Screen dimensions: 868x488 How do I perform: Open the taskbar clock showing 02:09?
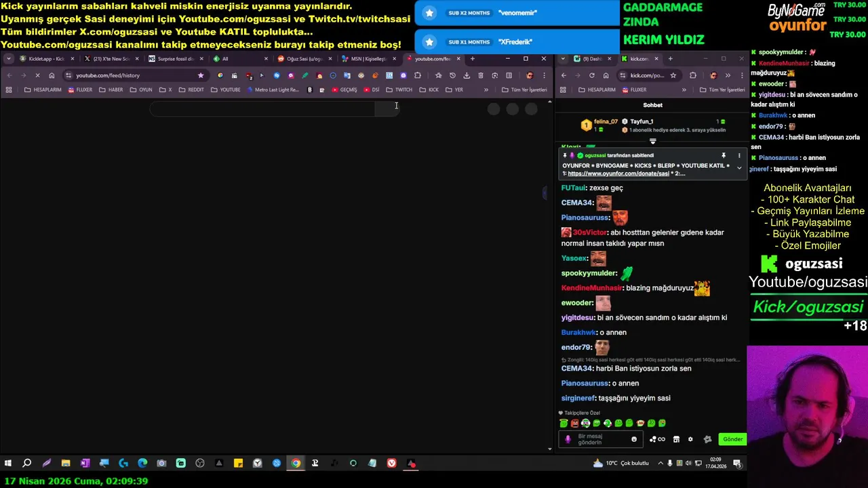point(716,464)
